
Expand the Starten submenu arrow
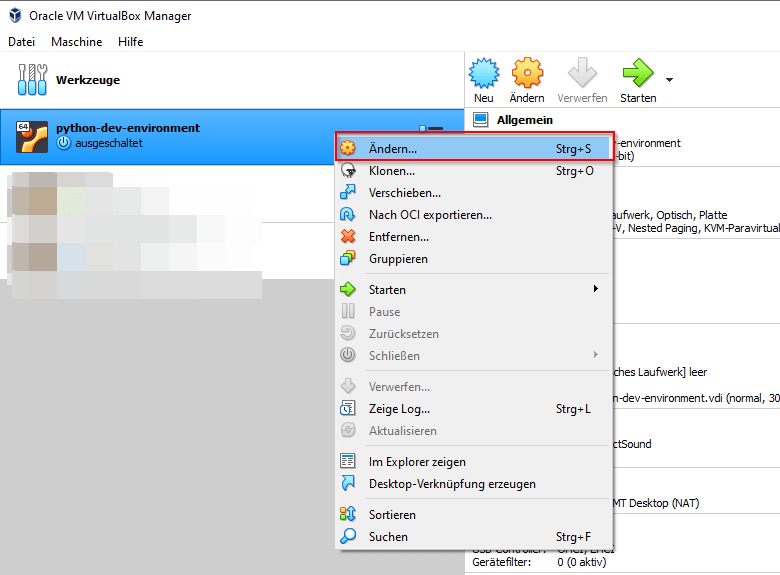(x=595, y=289)
